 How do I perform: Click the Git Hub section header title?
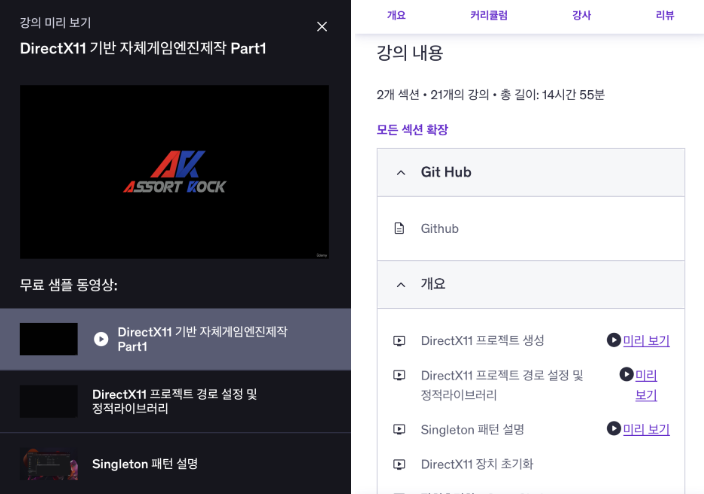(x=446, y=172)
